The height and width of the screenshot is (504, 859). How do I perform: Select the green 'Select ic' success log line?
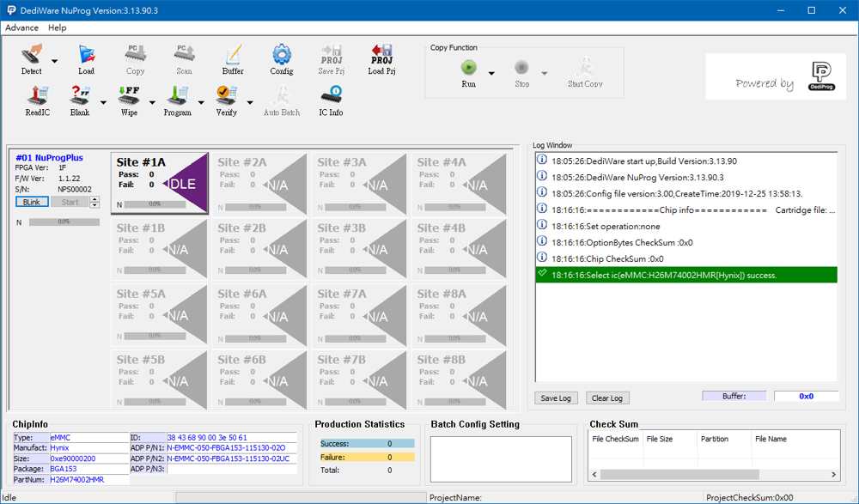(685, 275)
